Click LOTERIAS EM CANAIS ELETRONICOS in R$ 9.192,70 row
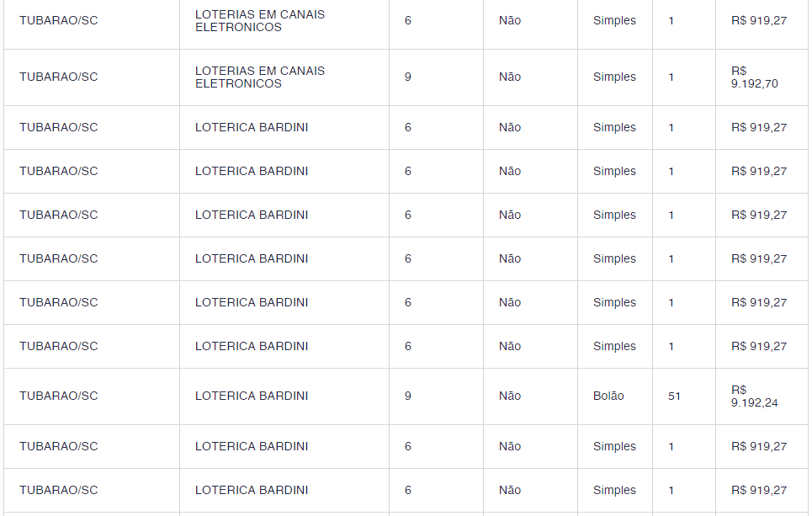Image resolution: width=812 pixels, height=516 pixels. pos(260,77)
